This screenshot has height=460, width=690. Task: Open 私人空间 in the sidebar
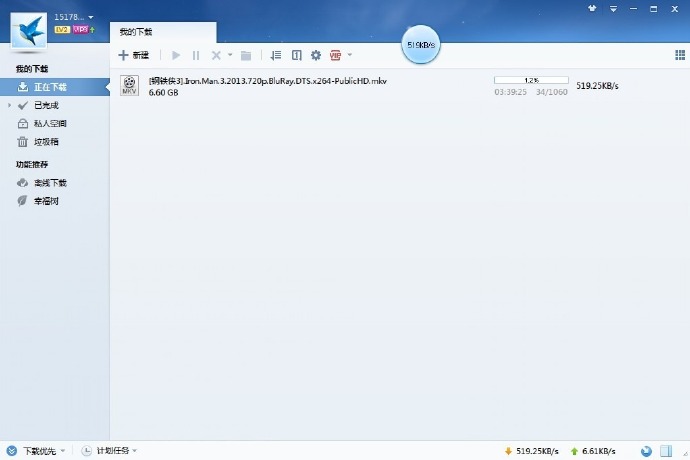pyautogui.click(x=49, y=124)
